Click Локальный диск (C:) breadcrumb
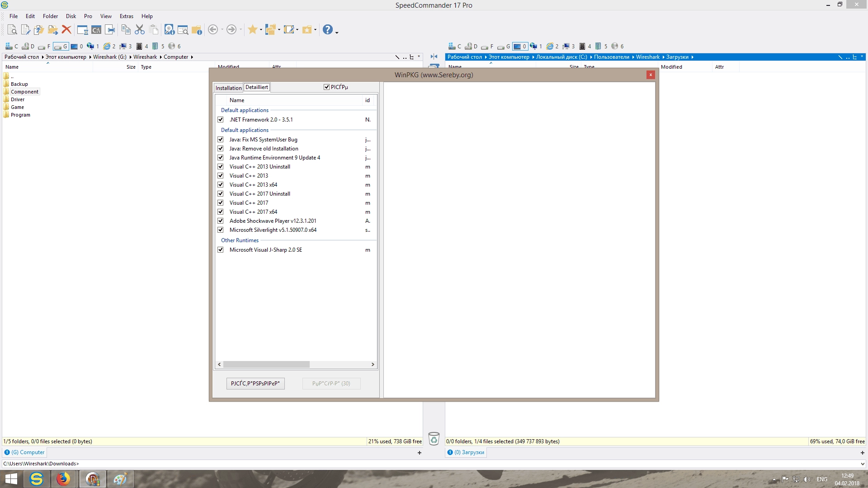 561,57
